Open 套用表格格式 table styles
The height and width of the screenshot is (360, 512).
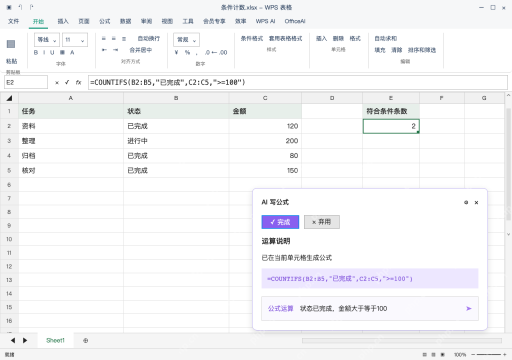(285, 39)
